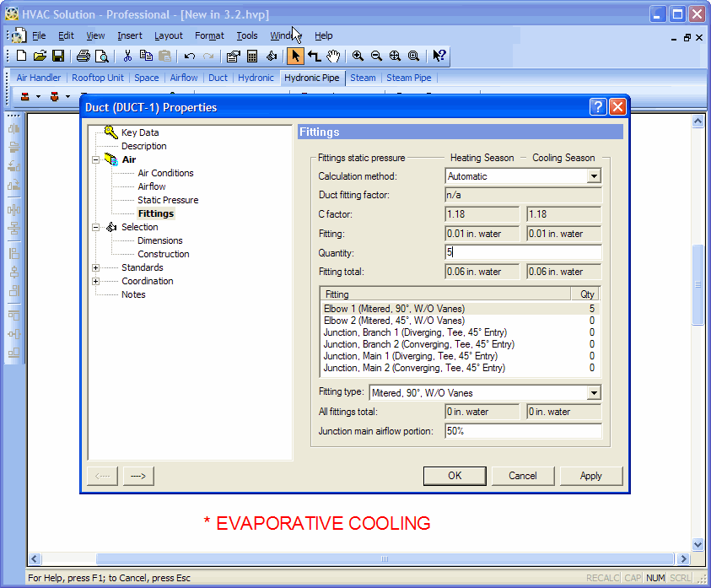Image resolution: width=711 pixels, height=588 pixels.
Task: Click the Flip Horizontal icon in the side toolbar
Action: pyautogui.click(x=14, y=129)
